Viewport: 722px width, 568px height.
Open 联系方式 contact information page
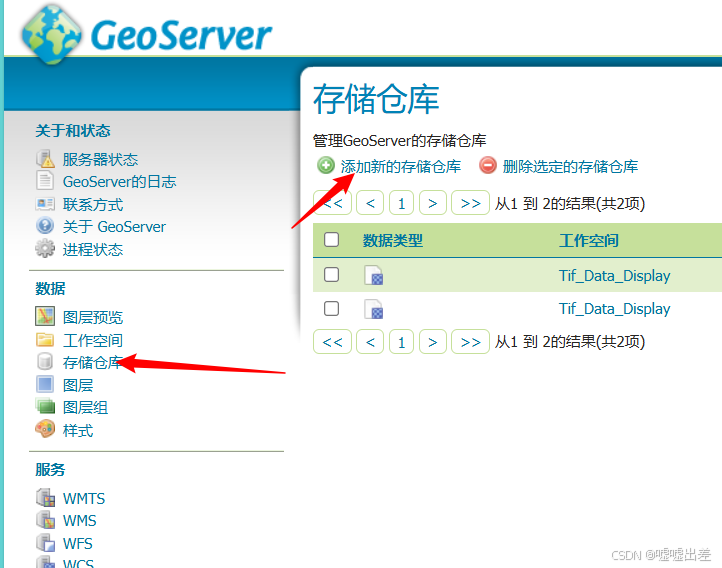tap(93, 204)
